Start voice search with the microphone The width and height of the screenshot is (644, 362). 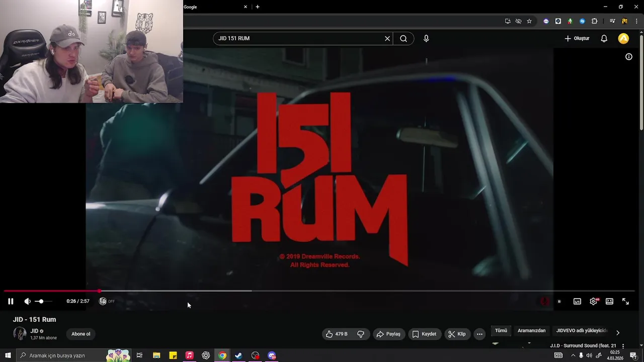coord(426,38)
